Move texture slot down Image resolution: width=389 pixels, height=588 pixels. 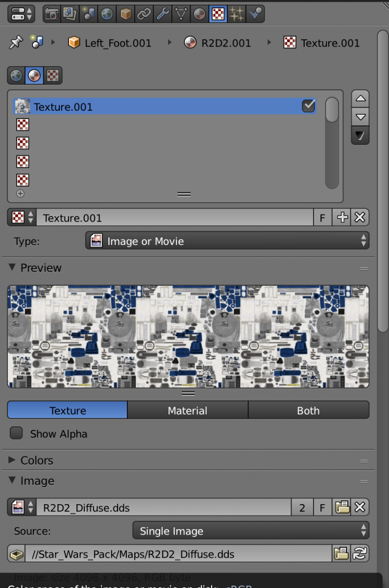[360, 117]
